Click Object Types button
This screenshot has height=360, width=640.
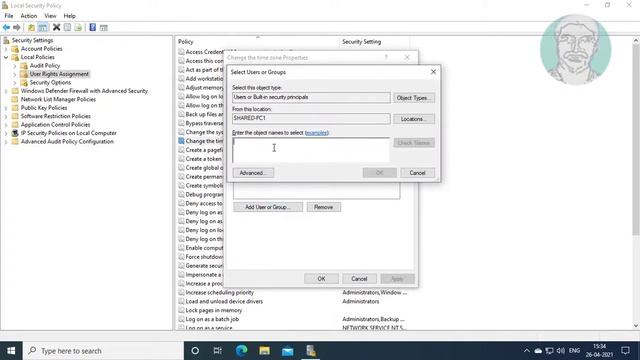click(x=413, y=98)
